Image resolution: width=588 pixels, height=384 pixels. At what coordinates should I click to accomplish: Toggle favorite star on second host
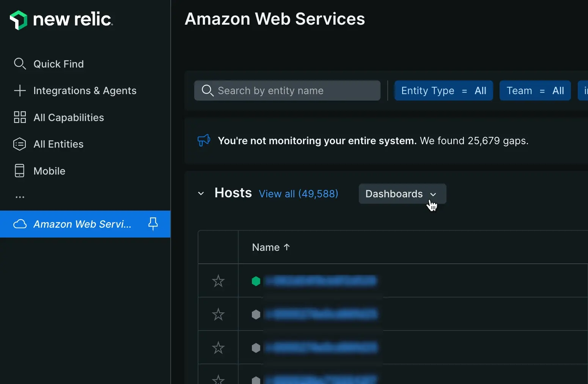[218, 315]
